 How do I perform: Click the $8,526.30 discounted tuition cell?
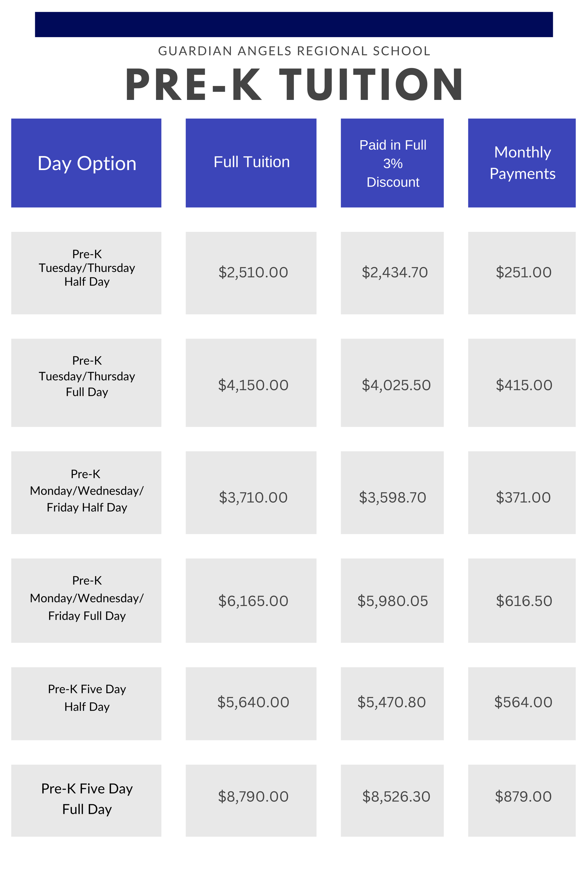click(396, 796)
